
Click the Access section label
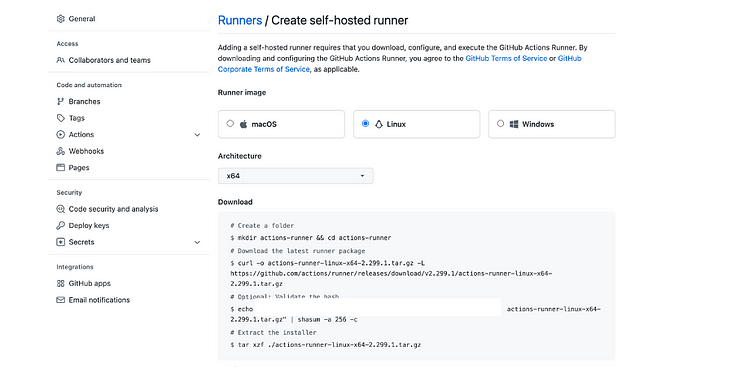click(68, 44)
